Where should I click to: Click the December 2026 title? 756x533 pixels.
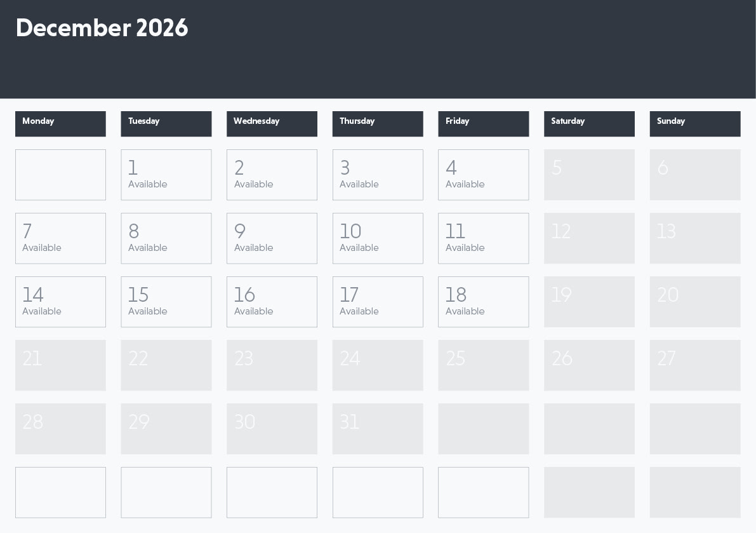[102, 29]
